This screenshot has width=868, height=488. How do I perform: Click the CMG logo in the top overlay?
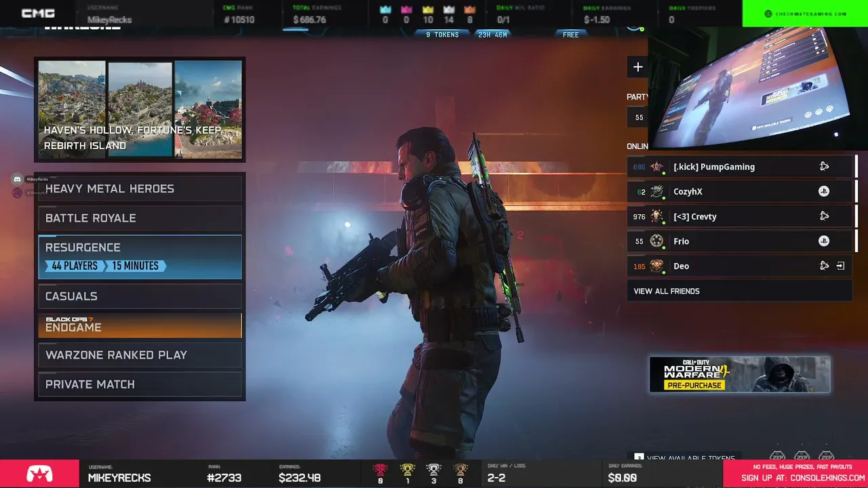pyautogui.click(x=38, y=13)
